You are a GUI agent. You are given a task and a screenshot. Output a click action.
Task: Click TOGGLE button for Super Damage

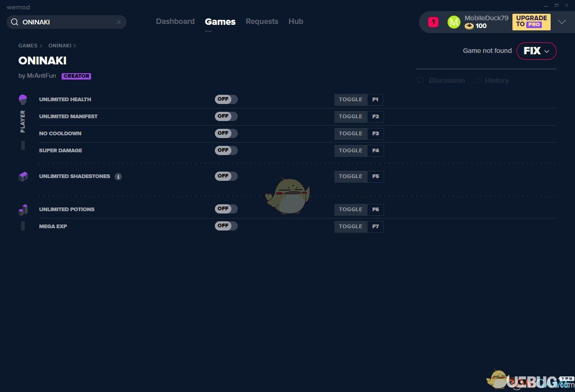click(x=351, y=150)
